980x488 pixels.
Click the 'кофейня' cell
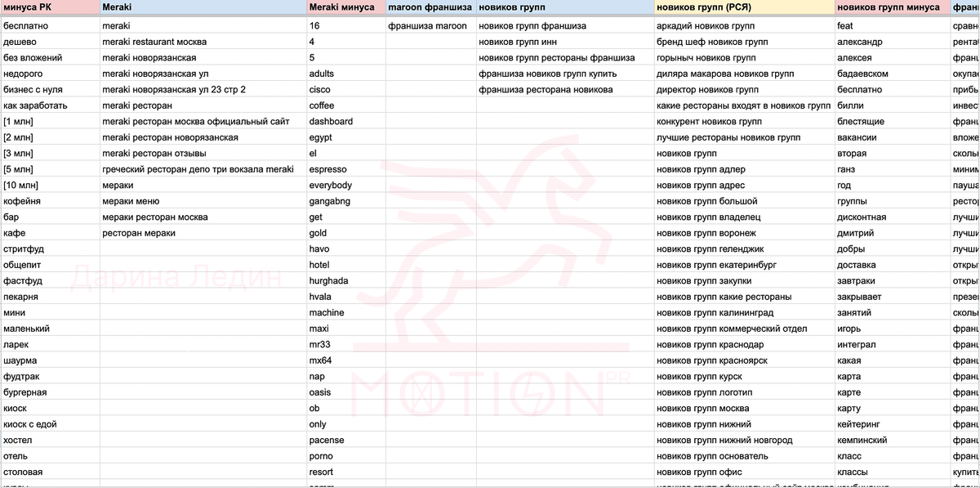pyautogui.click(x=49, y=201)
